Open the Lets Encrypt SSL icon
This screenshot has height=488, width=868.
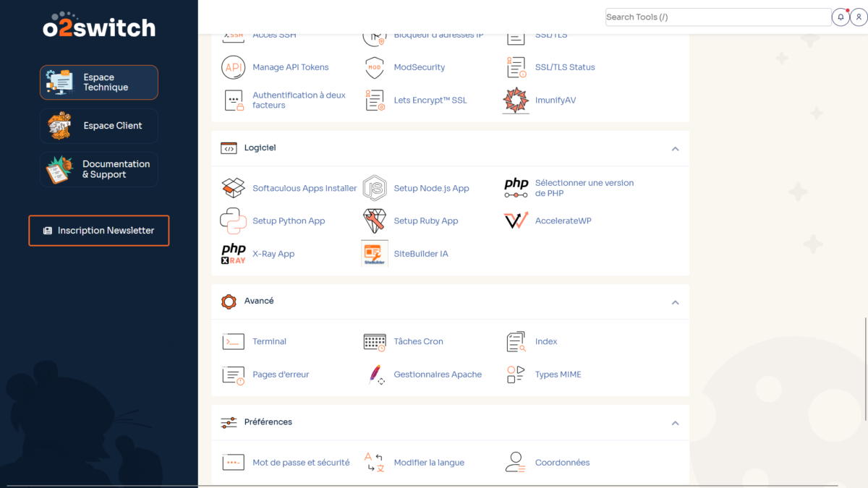pos(374,100)
